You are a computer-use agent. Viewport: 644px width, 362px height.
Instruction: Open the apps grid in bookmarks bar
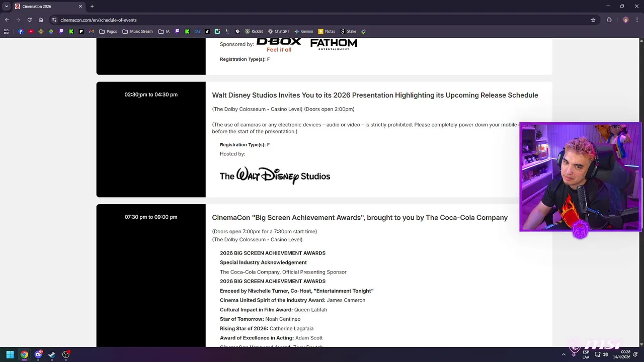click(6, 31)
